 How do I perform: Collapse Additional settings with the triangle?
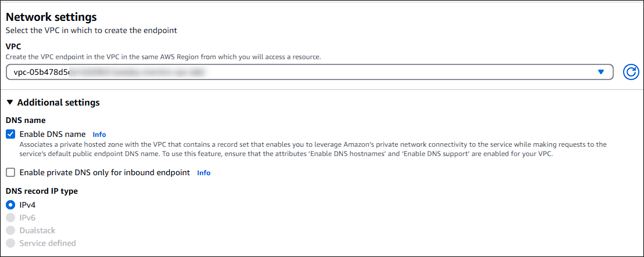click(10, 103)
